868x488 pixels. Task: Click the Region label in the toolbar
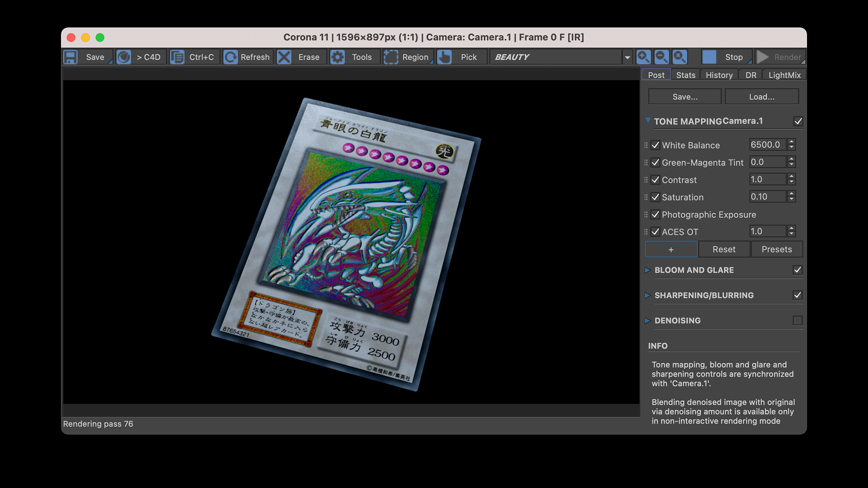(x=415, y=57)
